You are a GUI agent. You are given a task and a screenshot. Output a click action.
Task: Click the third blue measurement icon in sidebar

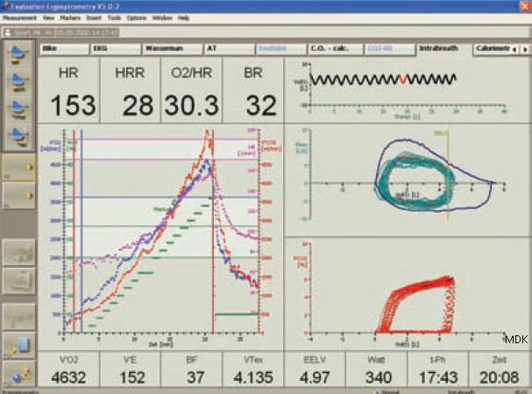[18, 109]
